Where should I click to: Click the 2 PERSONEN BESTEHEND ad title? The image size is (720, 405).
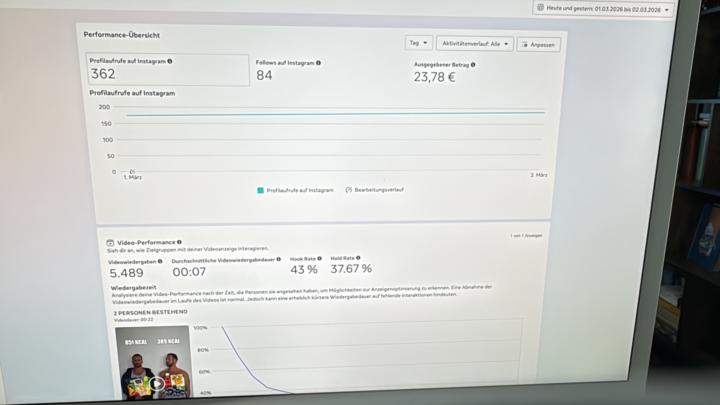[x=151, y=312]
